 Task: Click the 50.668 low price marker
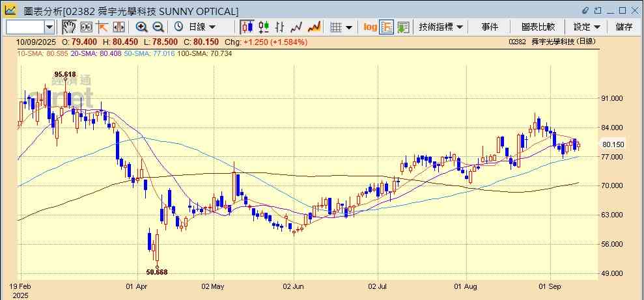pyautogui.click(x=157, y=271)
